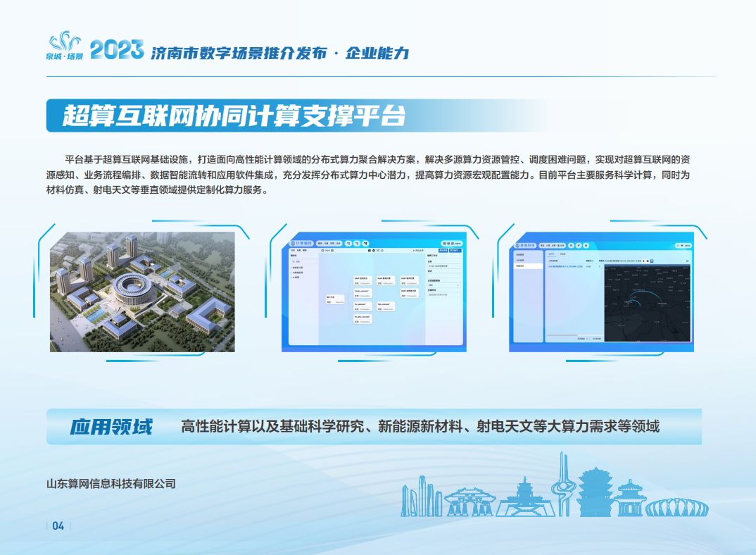This screenshot has height=555, width=756.
Task: Click the search field in workflow editor sidebar
Action: tap(304, 261)
